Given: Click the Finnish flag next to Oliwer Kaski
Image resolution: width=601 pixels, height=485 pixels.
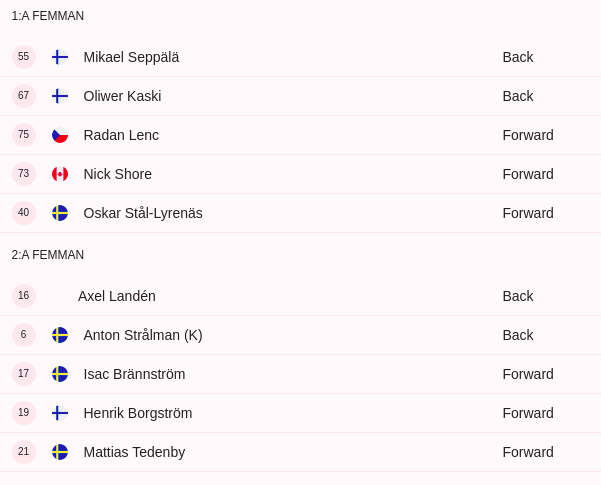Looking at the screenshot, I should tap(60, 96).
